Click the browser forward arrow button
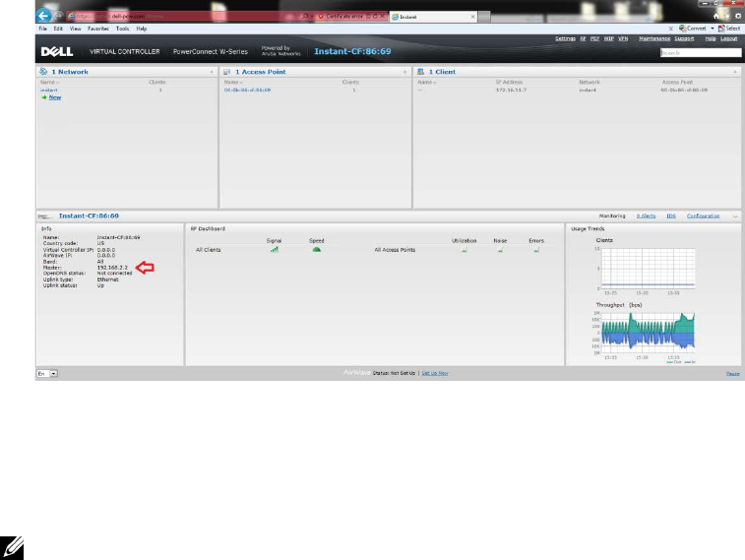Image resolution: width=745 pixels, height=560 pixels. (x=58, y=16)
